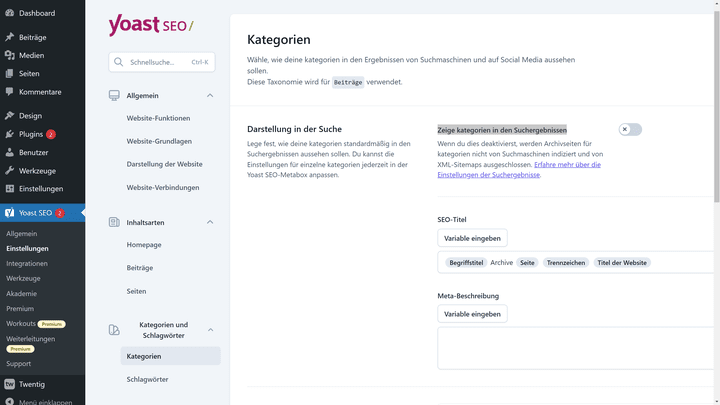Collapse the Inhaltsarten section chevron
The image size is (720, 405).
point(210,222)
